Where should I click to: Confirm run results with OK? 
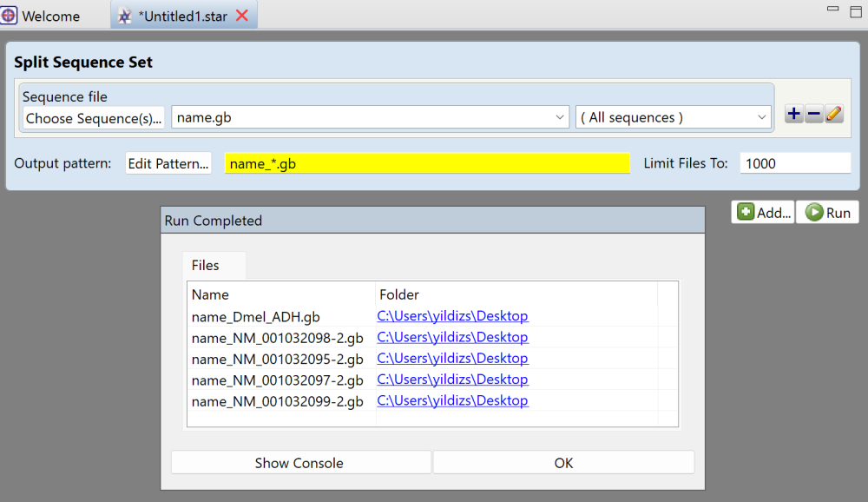562,461
